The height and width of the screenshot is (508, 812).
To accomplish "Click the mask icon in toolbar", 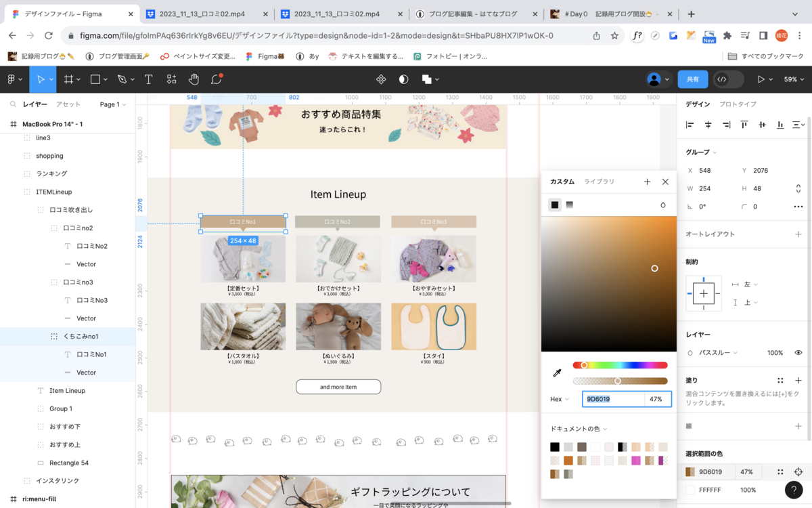I will pos(404,79).
